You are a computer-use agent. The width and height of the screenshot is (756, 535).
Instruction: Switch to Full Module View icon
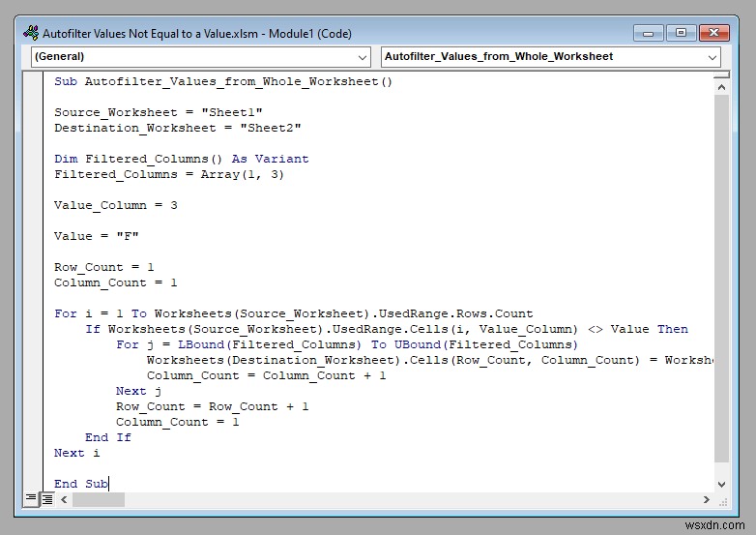[x=47, y=499]
